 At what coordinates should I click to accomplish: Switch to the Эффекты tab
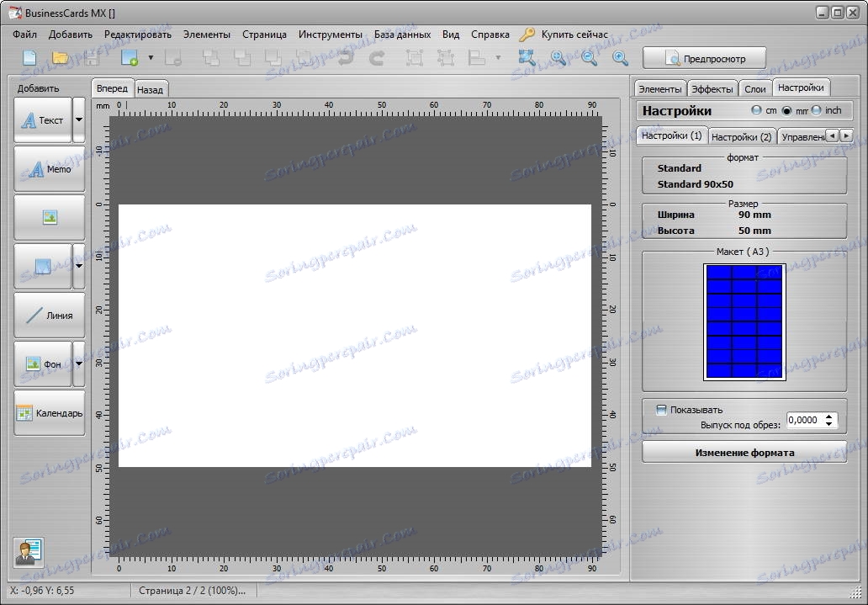point(712,88)
